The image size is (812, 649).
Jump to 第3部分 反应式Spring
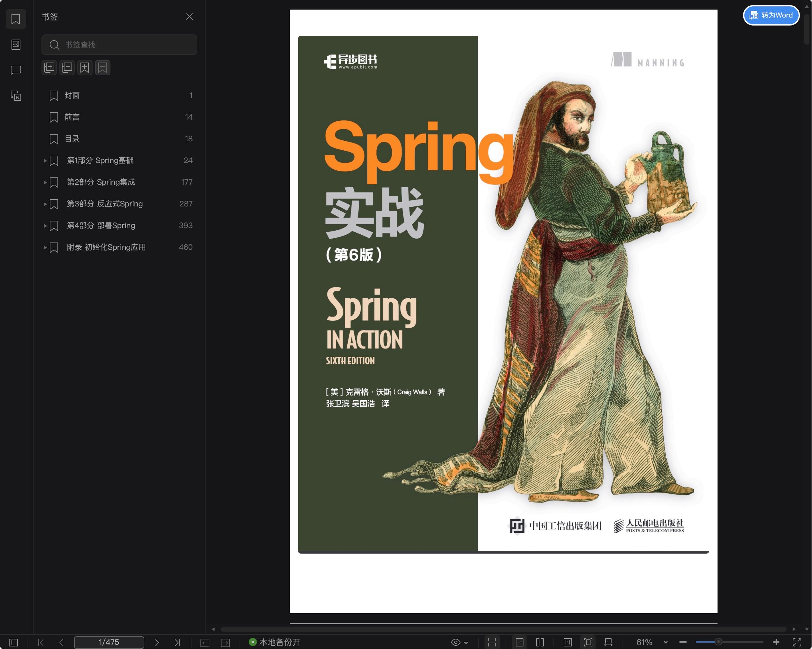click(x=105, y=204)
